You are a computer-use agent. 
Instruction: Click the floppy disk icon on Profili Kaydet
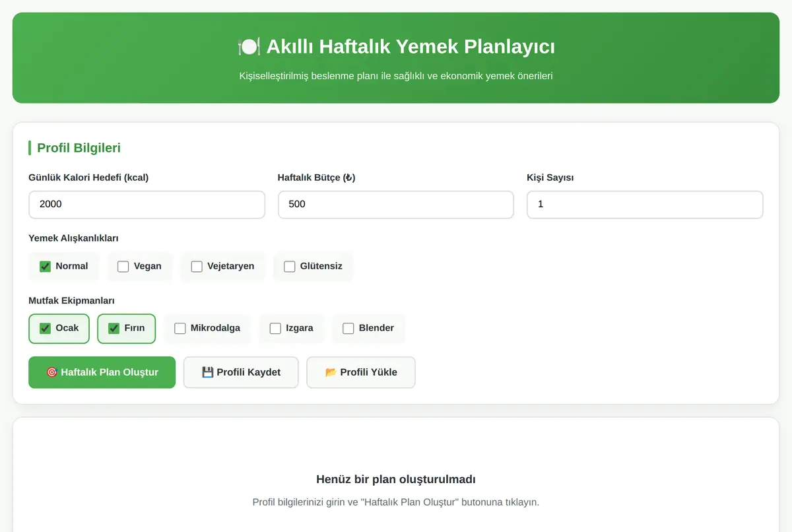pos(207,372)
